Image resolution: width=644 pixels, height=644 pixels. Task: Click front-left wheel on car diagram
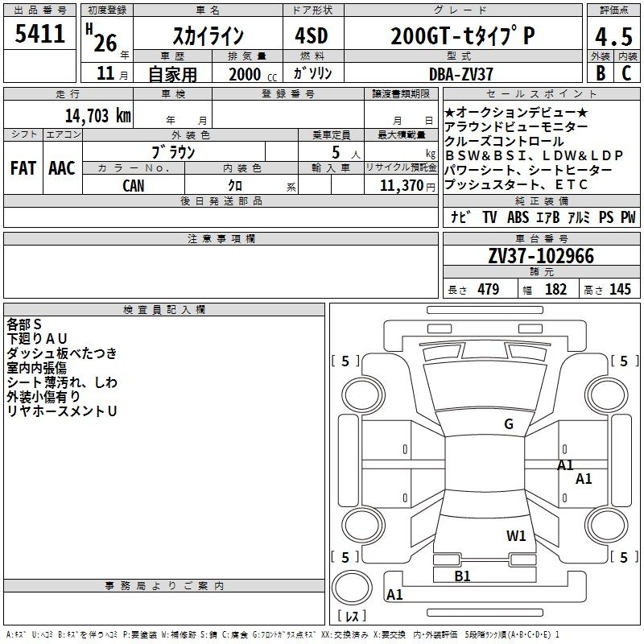(363, 394)
